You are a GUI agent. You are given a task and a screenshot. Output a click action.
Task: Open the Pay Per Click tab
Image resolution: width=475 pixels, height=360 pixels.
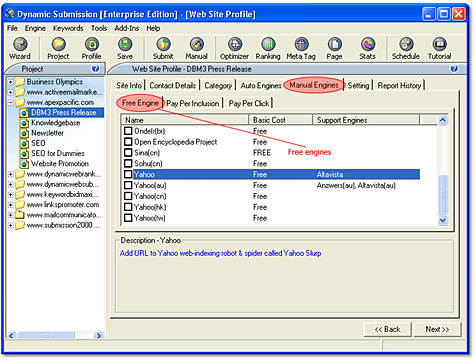[x=249, y=103]
